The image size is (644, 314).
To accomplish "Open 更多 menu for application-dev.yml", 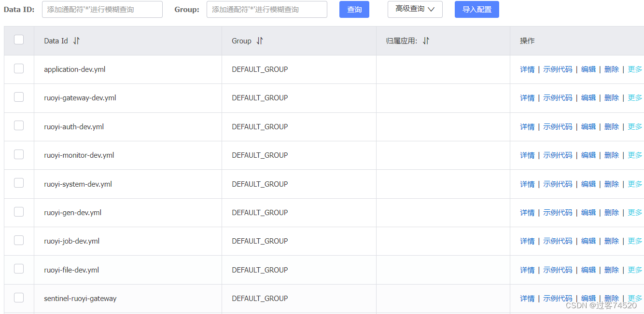I will pos(635,69).
